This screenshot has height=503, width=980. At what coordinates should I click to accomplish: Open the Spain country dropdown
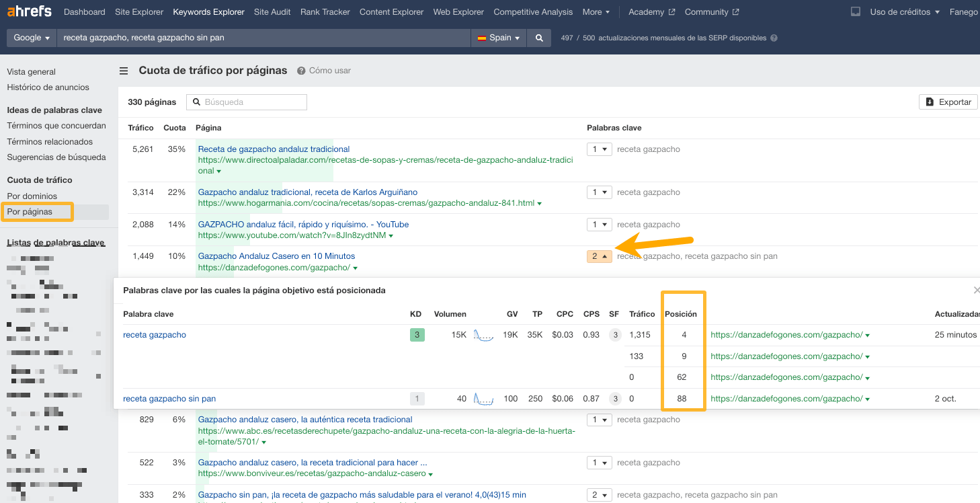click(499, 38)
